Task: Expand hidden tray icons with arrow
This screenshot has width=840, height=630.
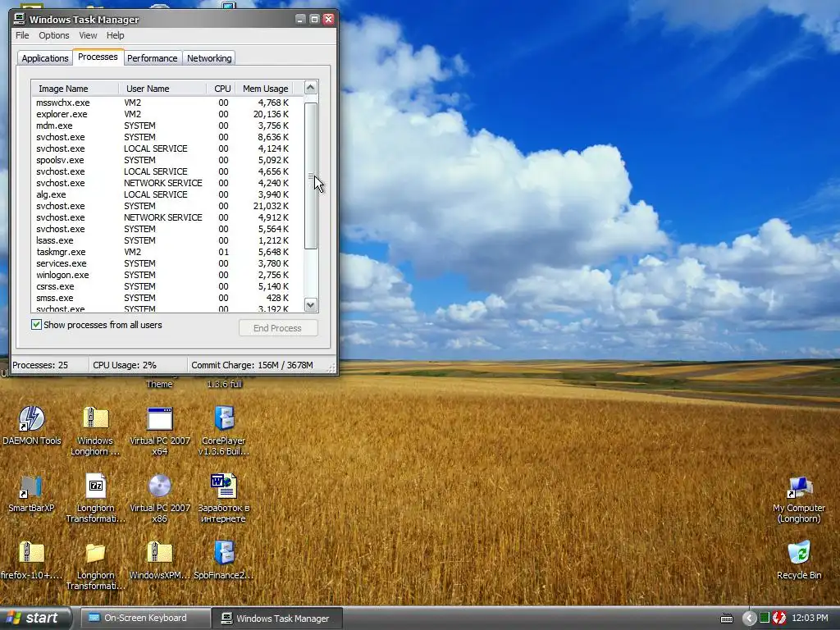Action: coord(749,619)
